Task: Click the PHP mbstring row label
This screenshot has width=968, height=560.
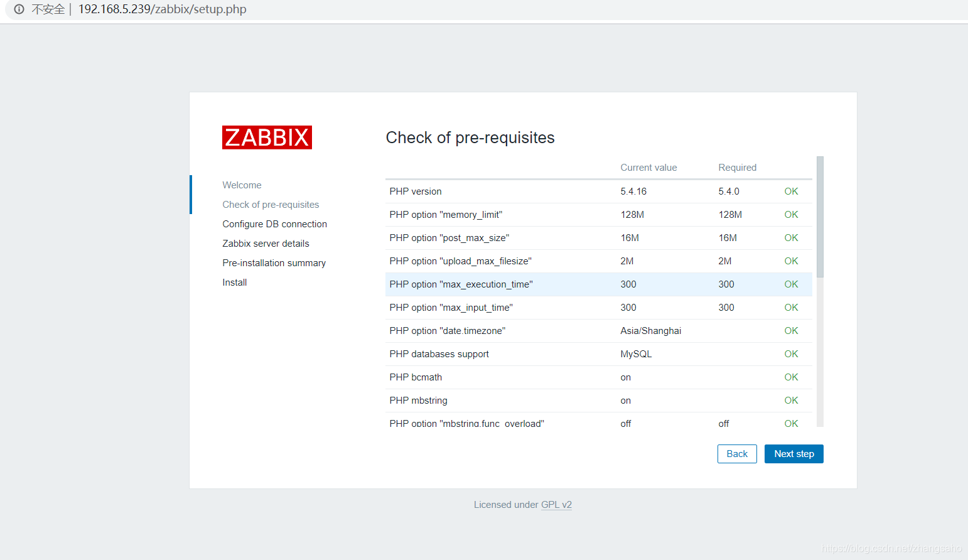Action: pyautogui.click(x=418, y=401)
